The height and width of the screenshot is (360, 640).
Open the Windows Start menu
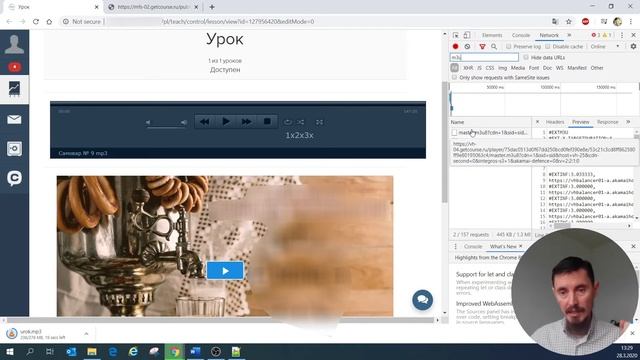coord(9,351)
